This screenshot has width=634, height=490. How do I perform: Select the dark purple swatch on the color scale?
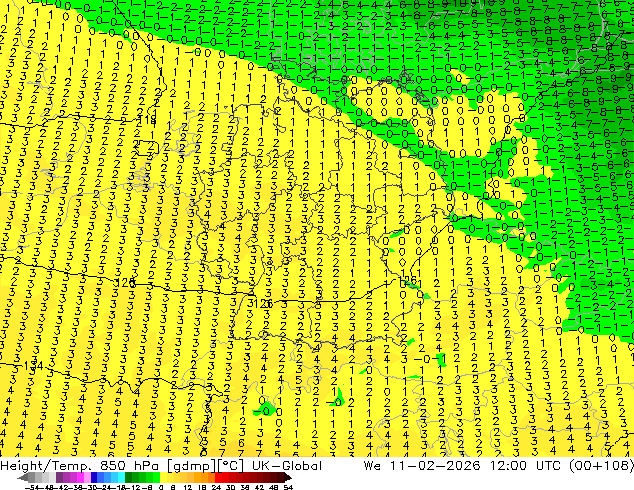(59, 477)
